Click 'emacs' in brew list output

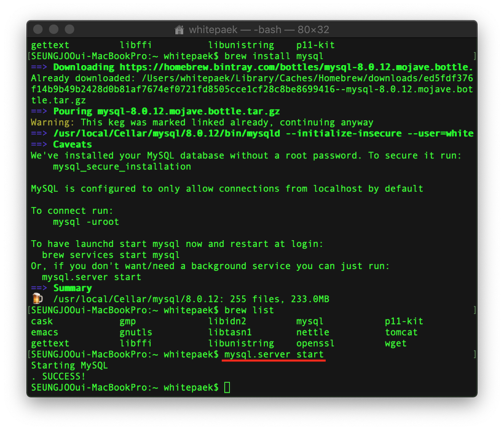pos(44,332)
